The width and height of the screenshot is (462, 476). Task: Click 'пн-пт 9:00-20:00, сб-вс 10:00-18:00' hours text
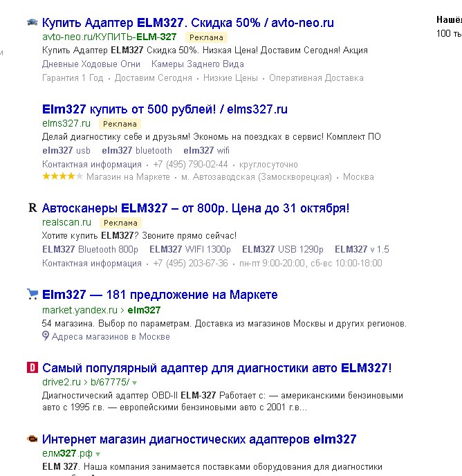tap(311, 263)
